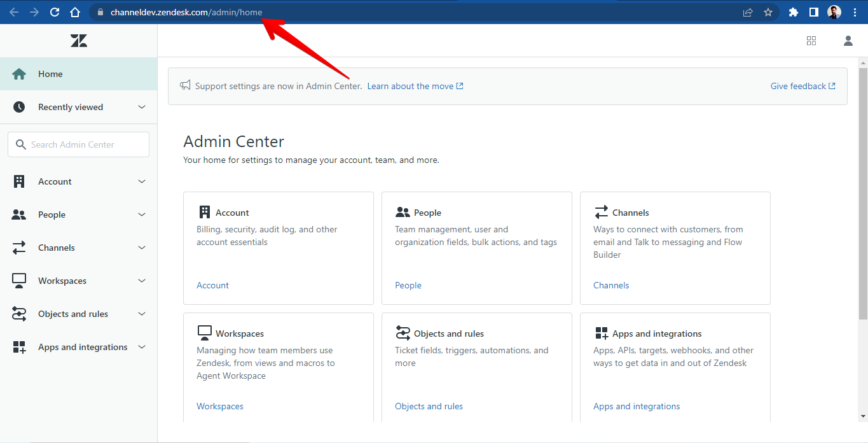Click the People card heading
Viewport: 868px width, 443px height.
tap(427, 213)
